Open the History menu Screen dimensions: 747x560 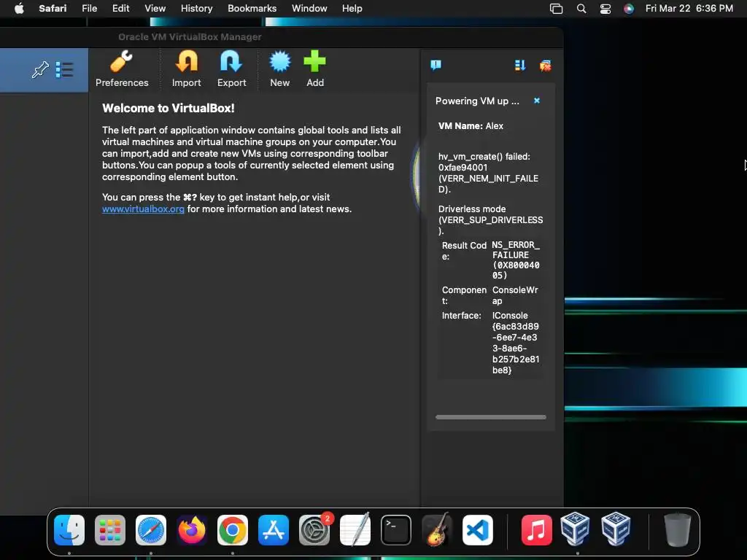[196, 8]
